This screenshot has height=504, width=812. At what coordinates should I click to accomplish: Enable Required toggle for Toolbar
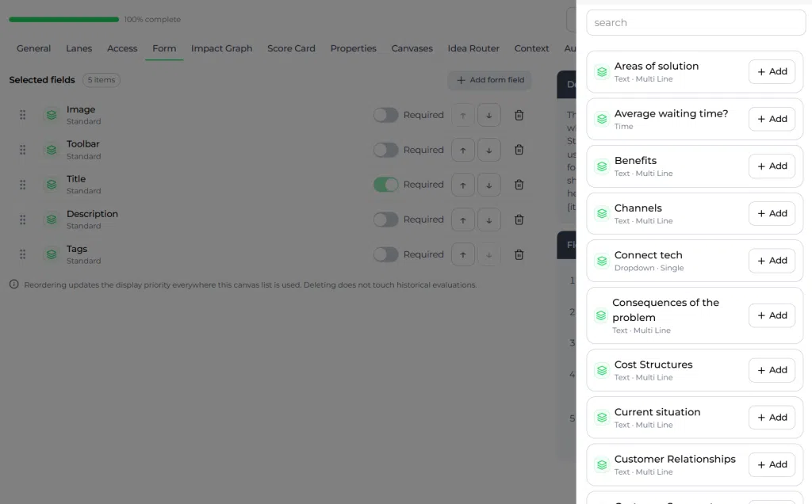click(x=386, y=150)
